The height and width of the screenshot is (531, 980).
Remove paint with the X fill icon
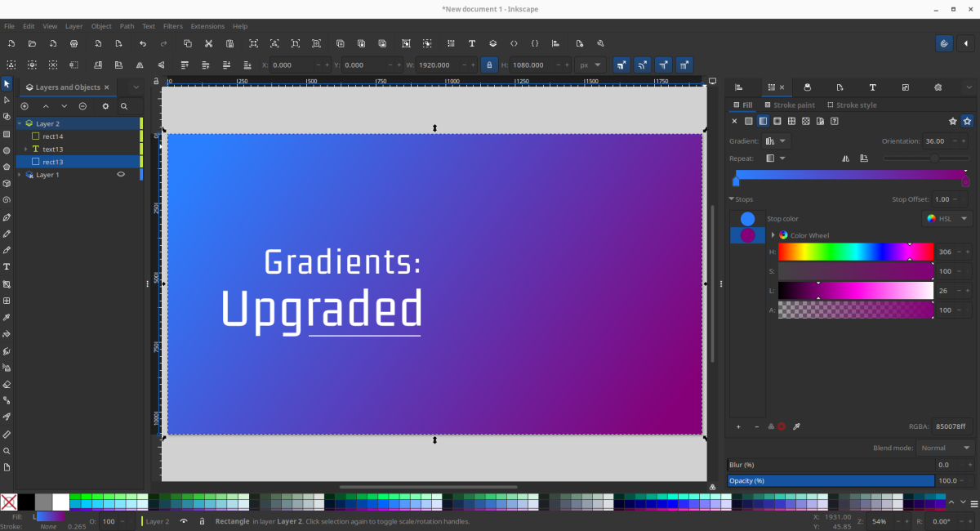734,121
